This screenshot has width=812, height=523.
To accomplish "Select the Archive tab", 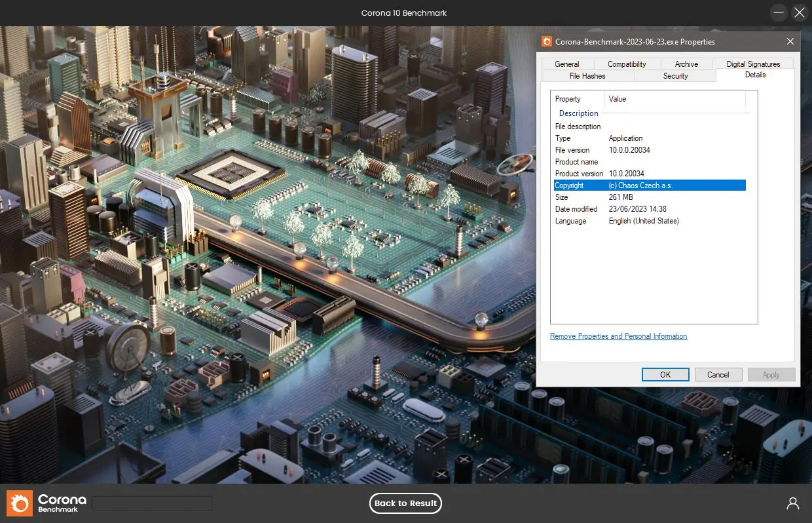I will [x=686, y=64].
